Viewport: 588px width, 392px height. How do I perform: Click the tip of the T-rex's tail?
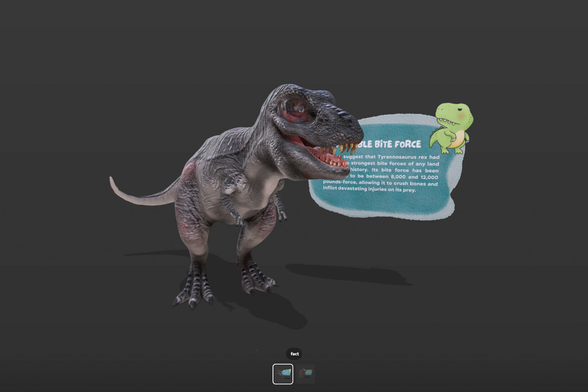click(112, 179)
